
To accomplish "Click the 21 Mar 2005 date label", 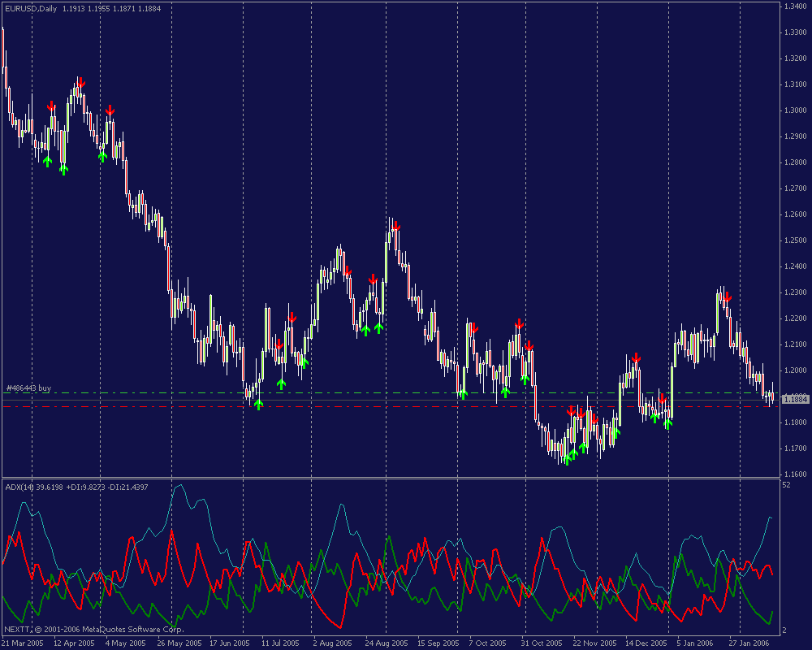I will [x=23, y=642].
